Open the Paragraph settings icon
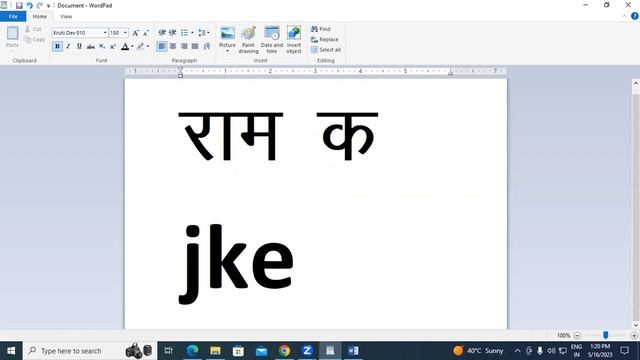This screenshot has width=640, height=360. tap(207, 47)
